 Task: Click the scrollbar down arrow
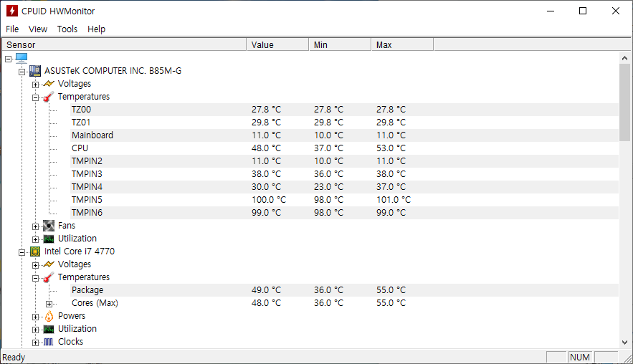coord(624,343)
